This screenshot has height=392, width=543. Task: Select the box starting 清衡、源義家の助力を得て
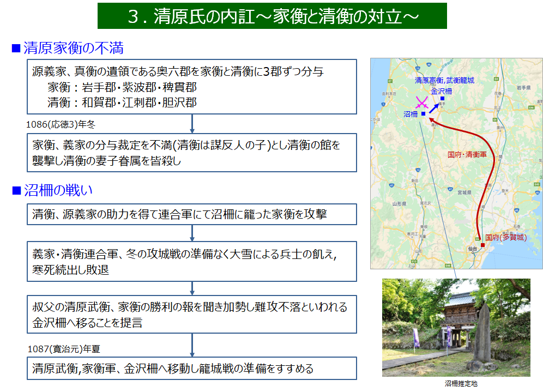point(192,214)
